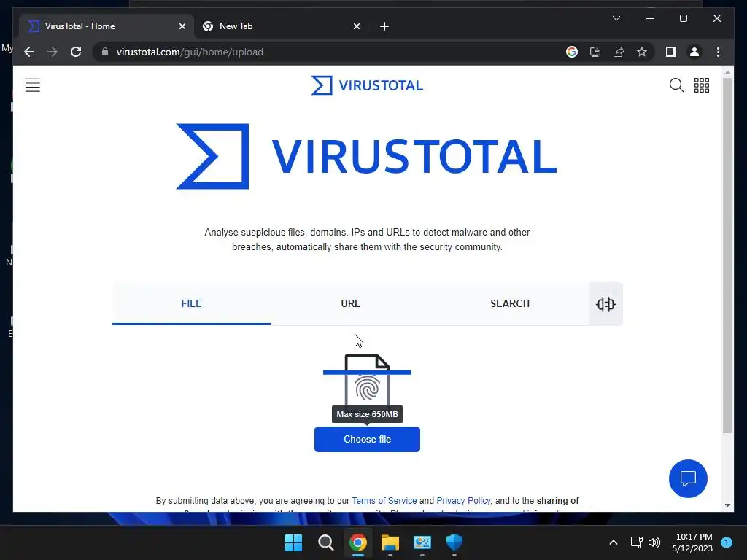Screen dimensions: 747x560
Task: Open the clock showing 10:17 PM
Action: click(x=692, y=542)
